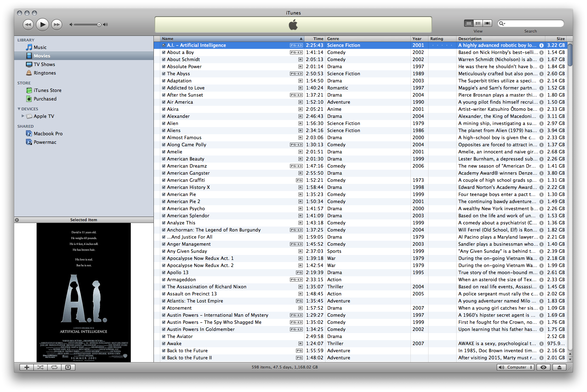
Task: Sort by the Size column header
Action: pos(557,39)
